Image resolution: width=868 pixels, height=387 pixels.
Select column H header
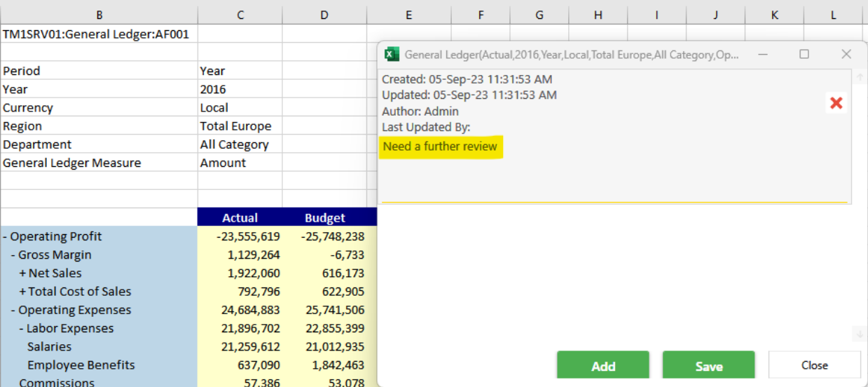[x=598, y=14]
